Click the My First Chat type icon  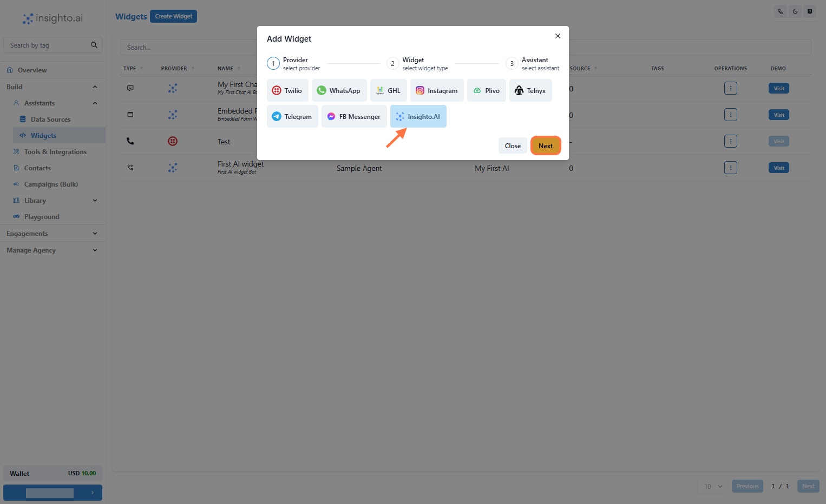click(130, 88)
